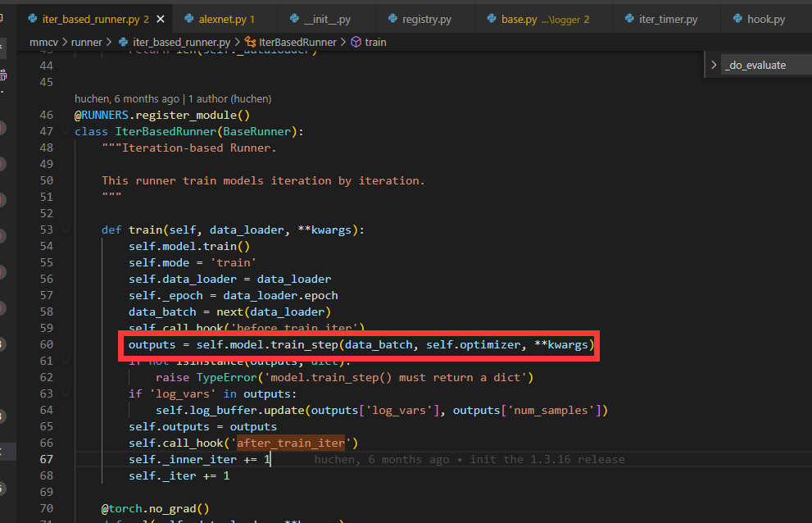Click the class icon before IterBasedRunner breadcrumb
This screenshot has height=523, width=812.
pyautogui.click(x=250, y=42)
